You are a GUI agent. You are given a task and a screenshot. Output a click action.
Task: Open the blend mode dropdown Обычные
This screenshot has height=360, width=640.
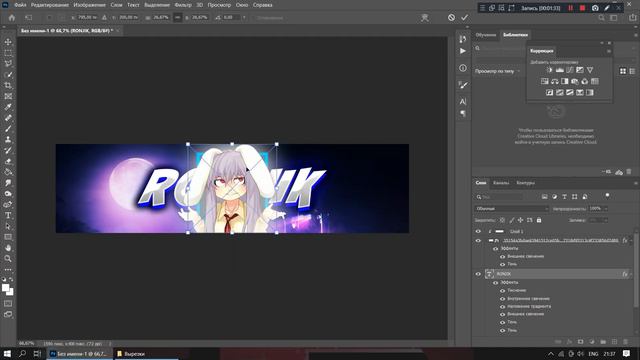[x=511, y=209]
